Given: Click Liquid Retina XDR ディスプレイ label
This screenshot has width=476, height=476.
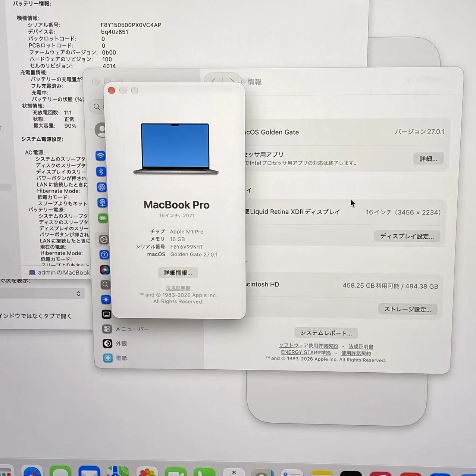Looking at the screenshot, I should click(293, 212).
